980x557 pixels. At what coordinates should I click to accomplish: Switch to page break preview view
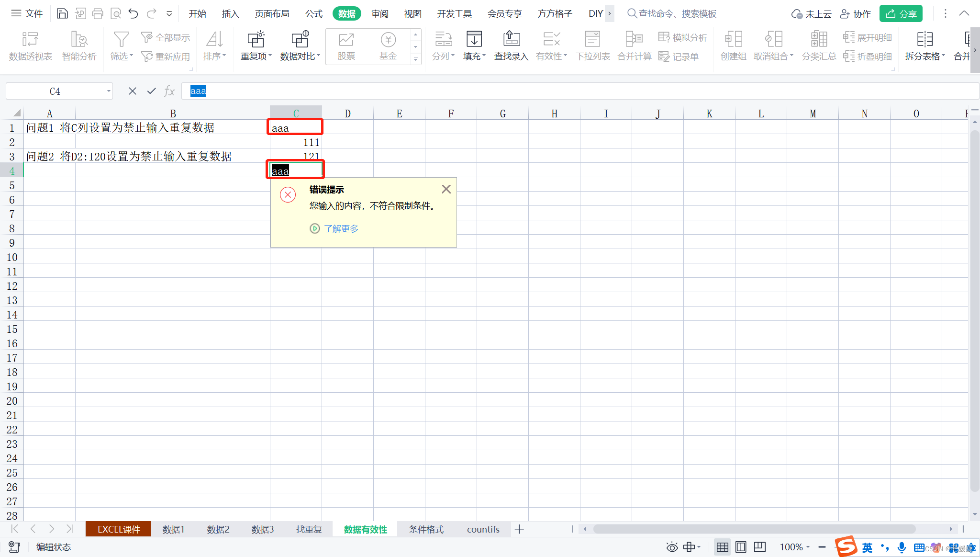(759, 547)
